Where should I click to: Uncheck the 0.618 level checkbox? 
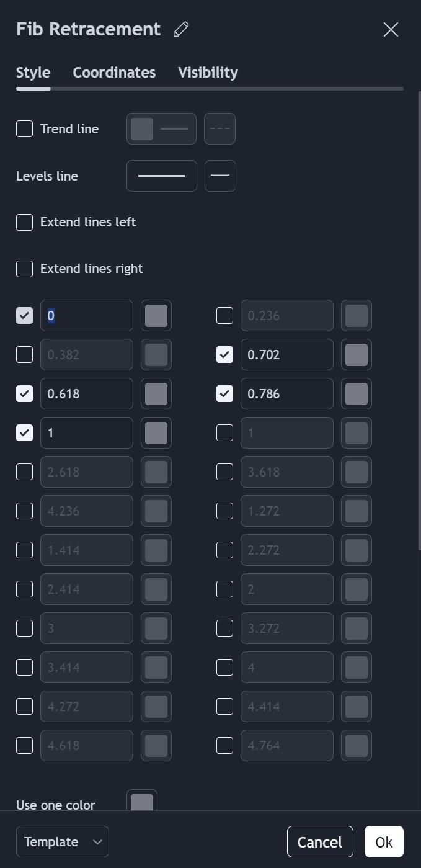(x=24, y=394)
